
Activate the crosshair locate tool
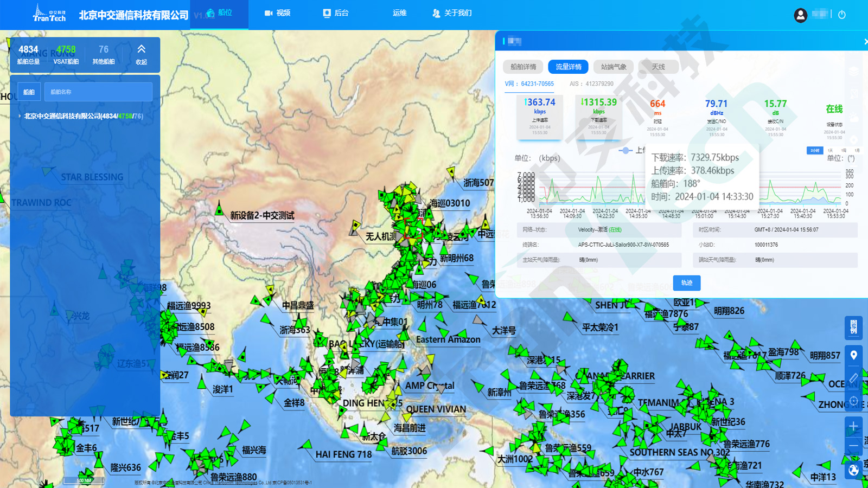click(x=853, y=401)
